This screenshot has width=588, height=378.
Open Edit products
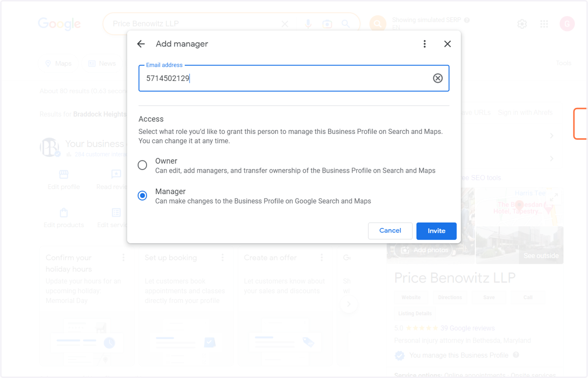point(64,218)
